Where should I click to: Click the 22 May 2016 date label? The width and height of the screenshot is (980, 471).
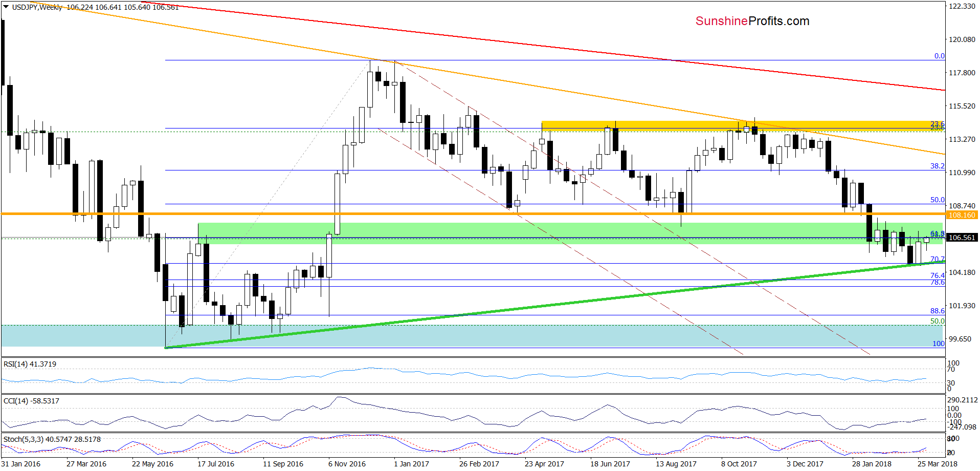tap(152, 464)
